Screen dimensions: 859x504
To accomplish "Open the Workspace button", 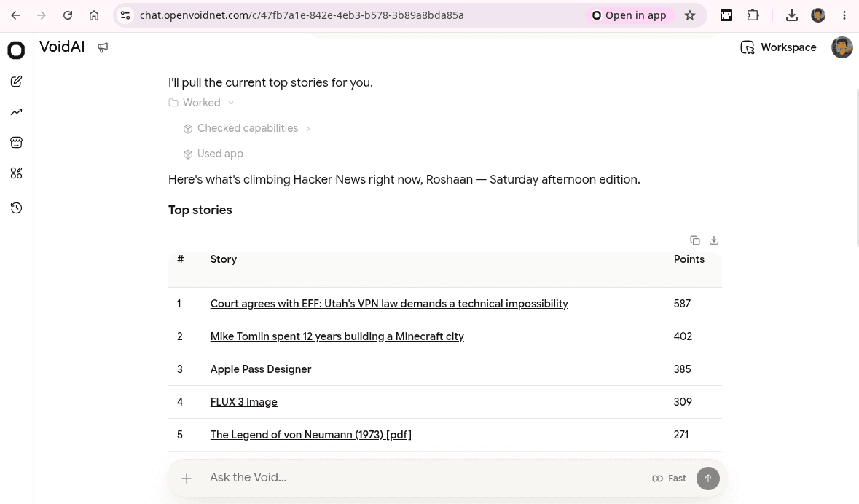I will (x=778, y=47).
